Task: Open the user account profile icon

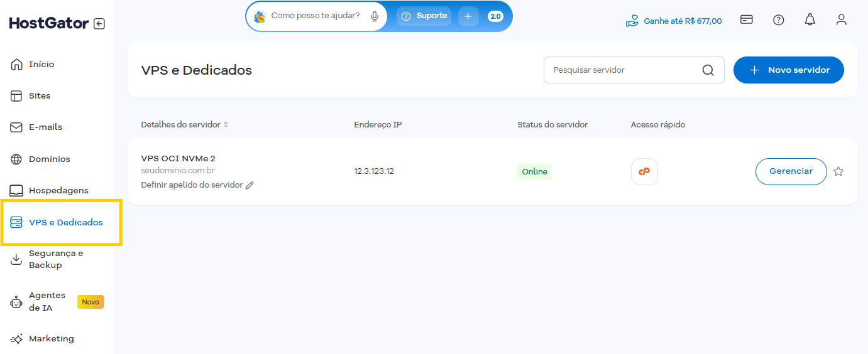Action: tap(842, 19)
